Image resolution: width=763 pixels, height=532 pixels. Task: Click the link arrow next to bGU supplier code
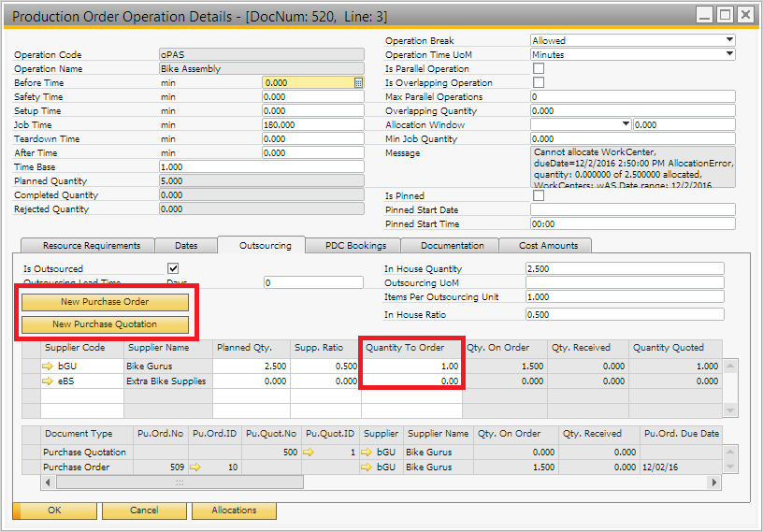click(x=49, y=367)
